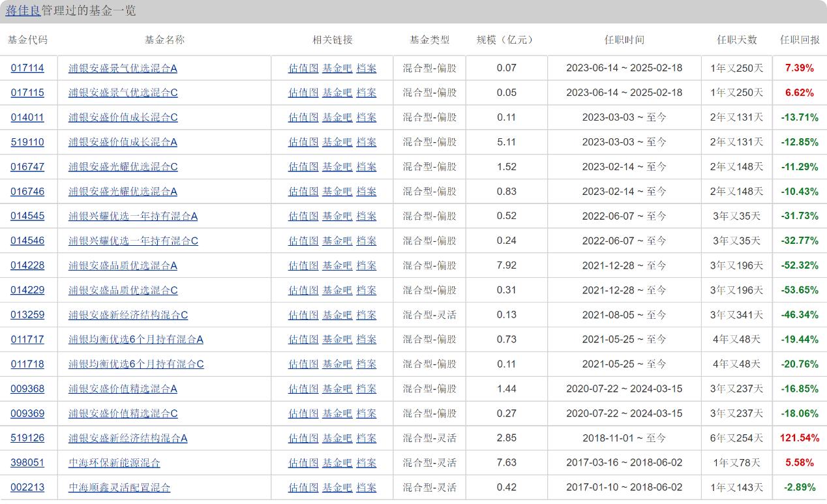Screen dimensions: 827x504
Task: Open fund 浦银安盛品质优选混合C
Action: pyautogui.click(x=123, y=290)
